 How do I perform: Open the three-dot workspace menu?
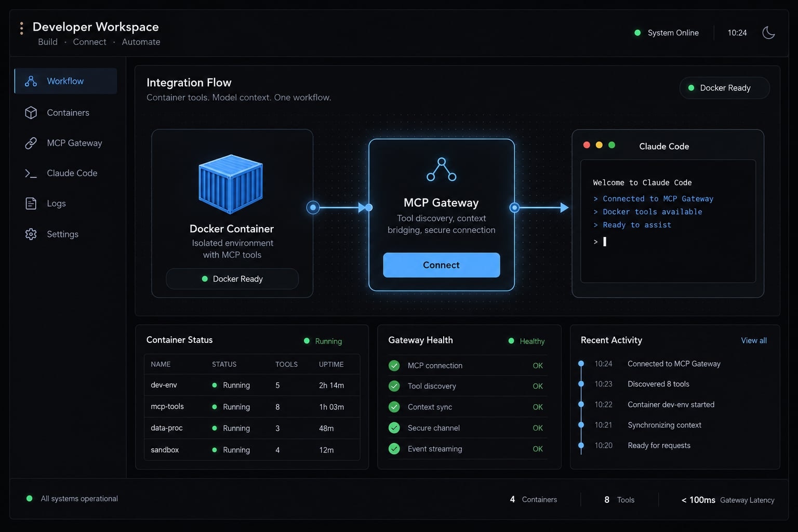tap(21, 28)
